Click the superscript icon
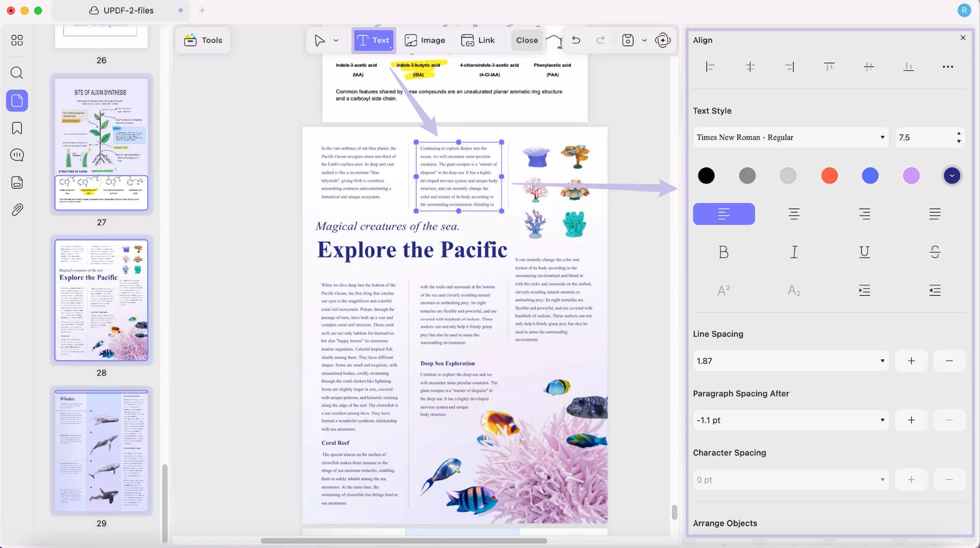 pos(724,290)
